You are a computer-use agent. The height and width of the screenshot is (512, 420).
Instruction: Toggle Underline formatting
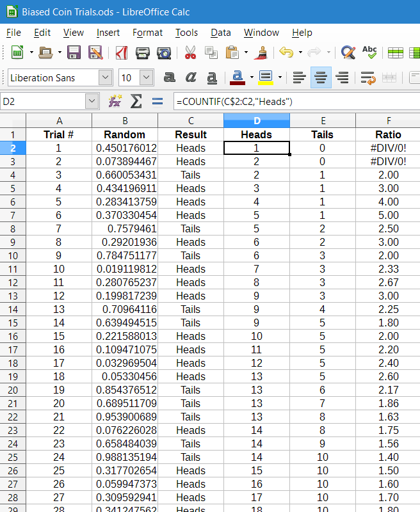tap(212, 77)
